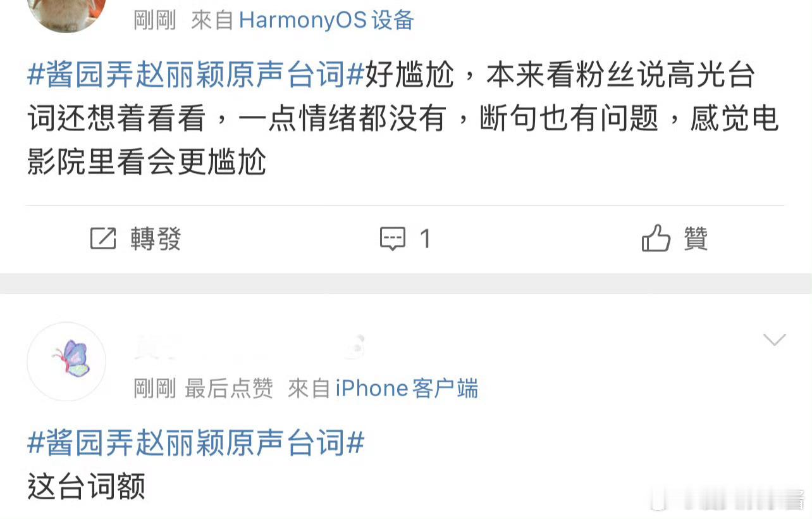Tap the 贊 text label
The height and width of the screenshot is (519, 812).
696,239
